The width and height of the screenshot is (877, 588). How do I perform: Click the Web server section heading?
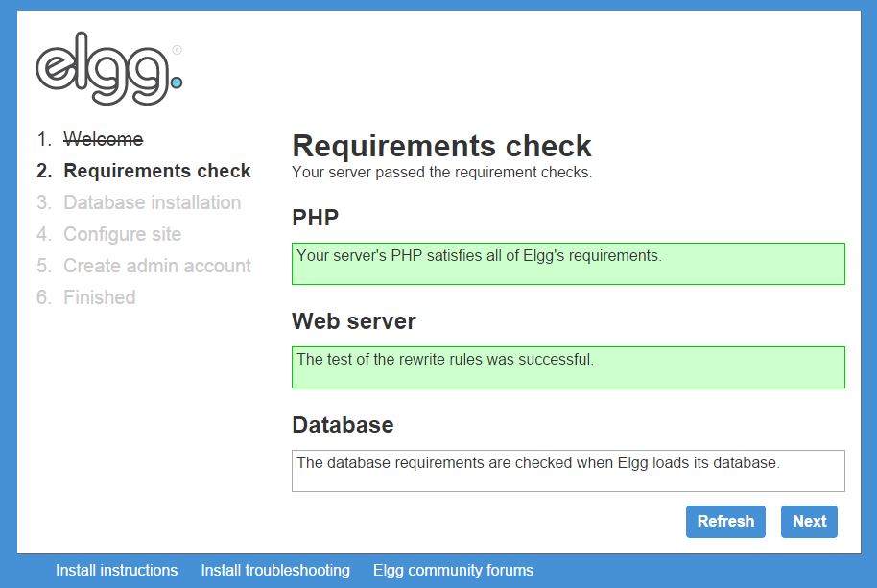pyautogui.click(x=353, y=321)
